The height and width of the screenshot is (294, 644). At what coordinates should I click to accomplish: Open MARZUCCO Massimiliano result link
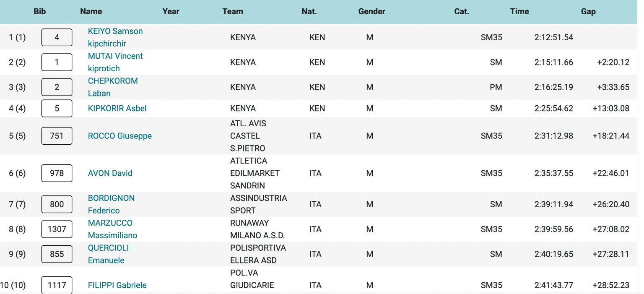click(110, 223)
